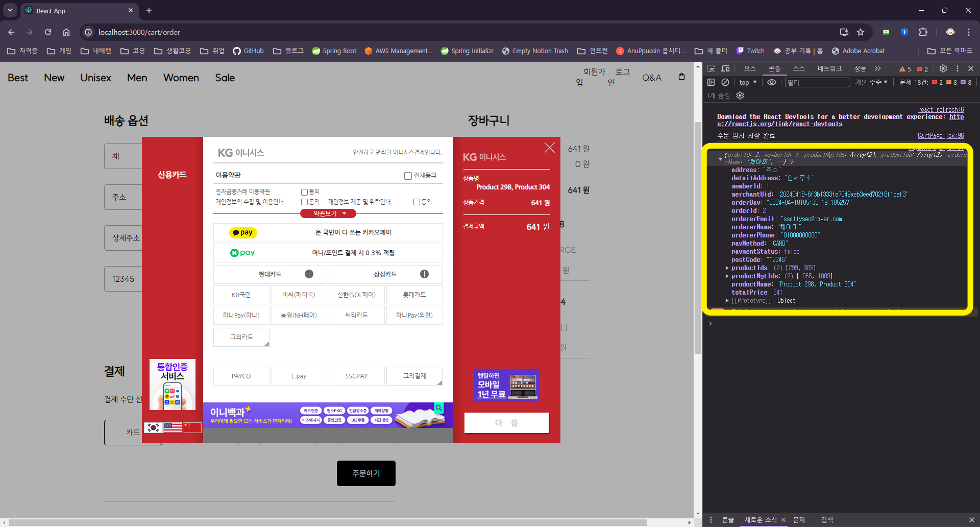Expand the productIds array in console
980x527 pixels.
(x=727, y=268)
